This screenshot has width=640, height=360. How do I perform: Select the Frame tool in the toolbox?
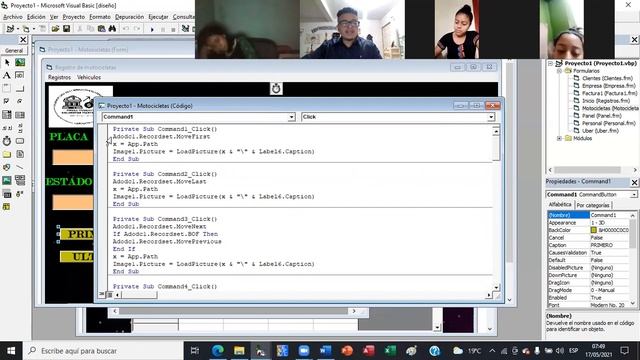point(7,89)
